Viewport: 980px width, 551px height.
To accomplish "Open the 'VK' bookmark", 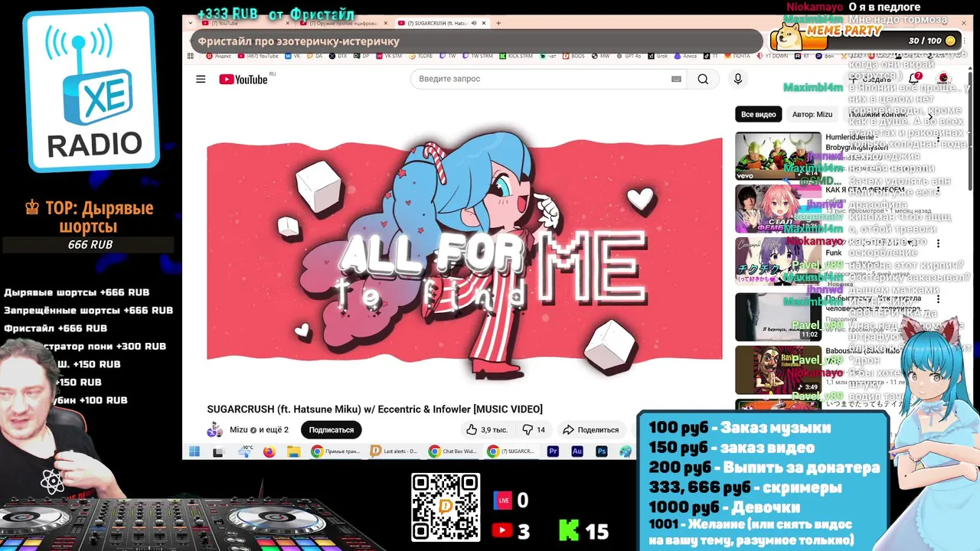I will [x=292, y=55].
